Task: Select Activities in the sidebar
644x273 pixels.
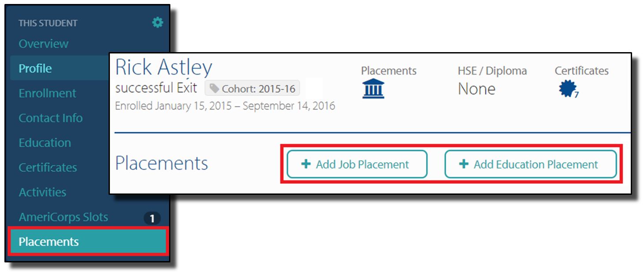Action: pyautogui.click(x=42, y=192)
